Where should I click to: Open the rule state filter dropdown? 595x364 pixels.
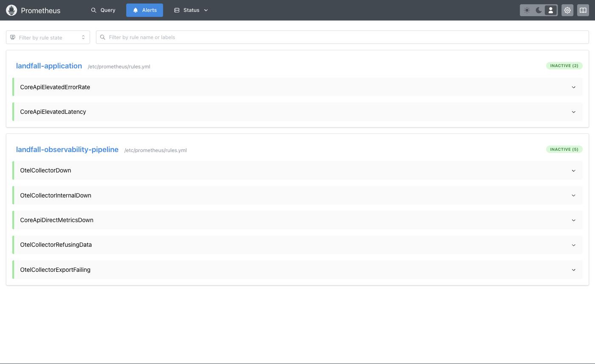tap(48, 37)
